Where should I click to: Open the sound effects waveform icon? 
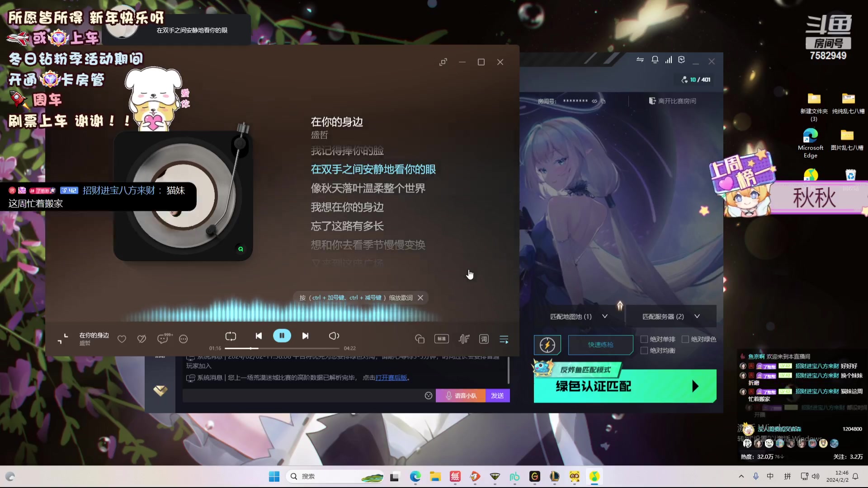[x=464, y=339]
